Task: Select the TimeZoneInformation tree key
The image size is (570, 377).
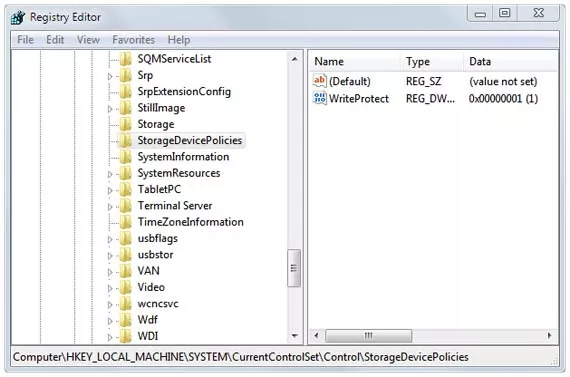Action: click(x=190, y=222)
